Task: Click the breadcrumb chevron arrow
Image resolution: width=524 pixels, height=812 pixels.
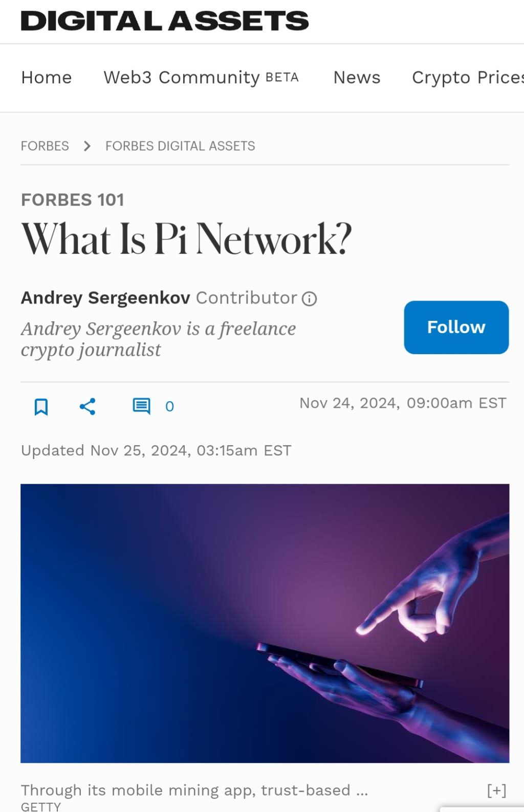Action: pyautogui.click(x=87, y=146)
